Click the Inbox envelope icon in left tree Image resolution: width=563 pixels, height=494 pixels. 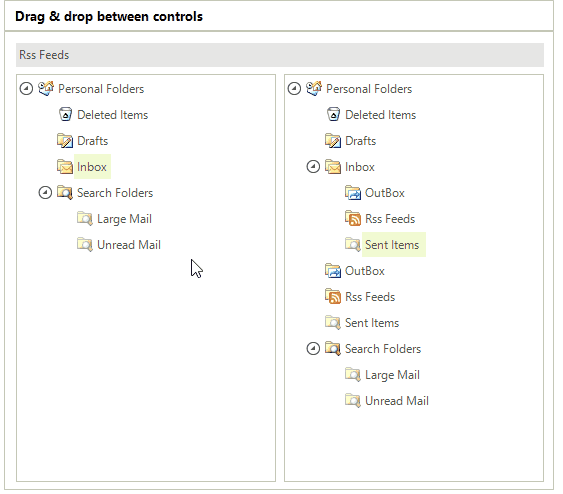(65, 167)
